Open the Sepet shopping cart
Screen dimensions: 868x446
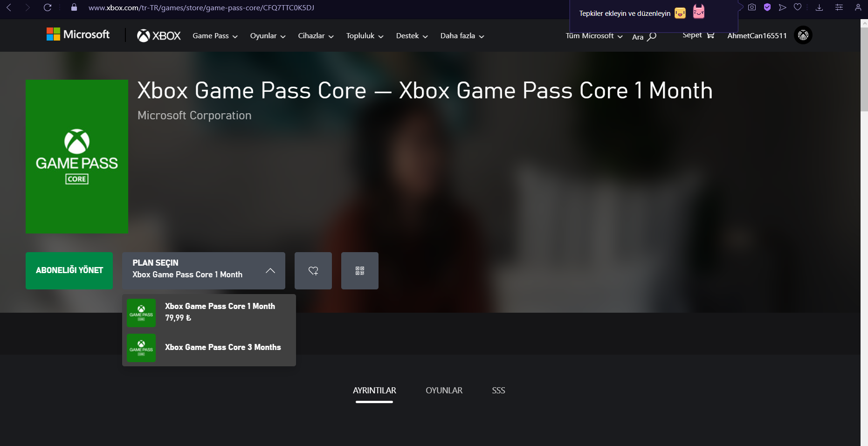click(x=698, y=35)
